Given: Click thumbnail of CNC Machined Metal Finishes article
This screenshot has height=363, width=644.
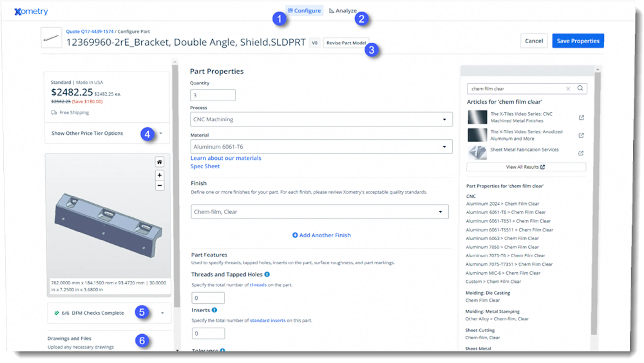Looking at the screenshot, I should pyautogui.click(x=477, y=117).
